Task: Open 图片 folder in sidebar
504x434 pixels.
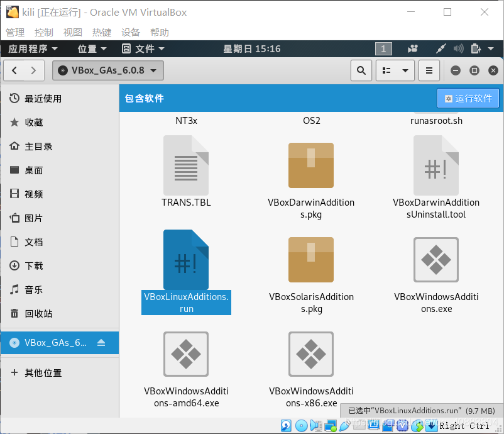Action: [60, 218]
